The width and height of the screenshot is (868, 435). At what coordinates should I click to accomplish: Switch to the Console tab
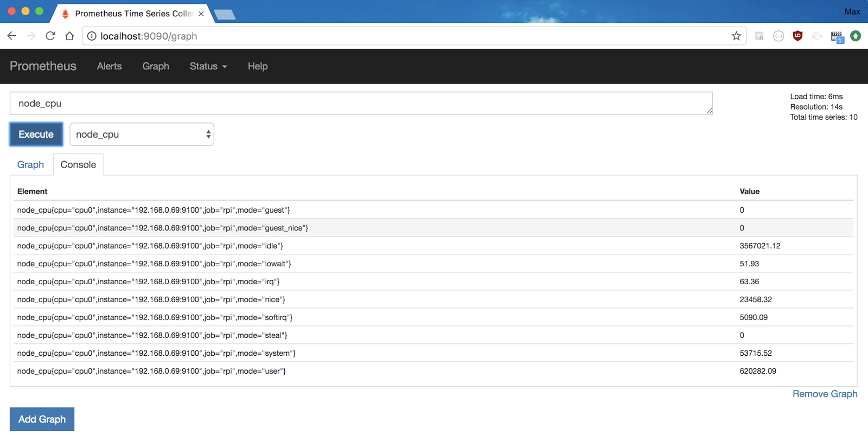click(78, 164)
